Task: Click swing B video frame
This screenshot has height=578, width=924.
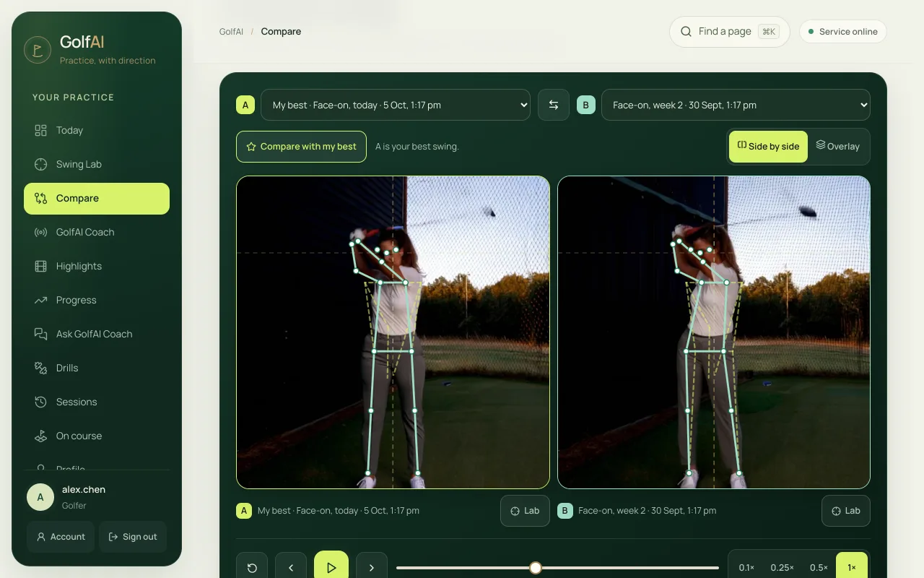Action: pyautogui.click(x=714, y=332)
